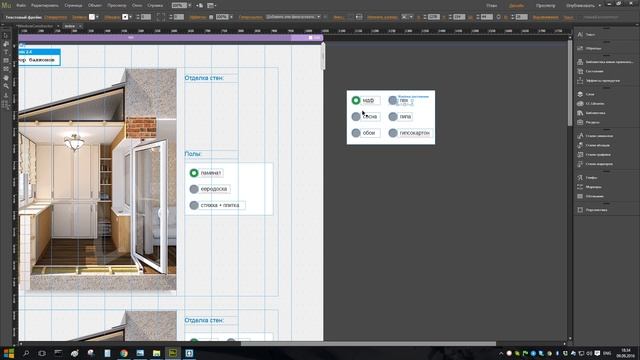Click the horizontal canvas scrollbar
The height and width of the screenshot is (360, 640).
(x=368, y=343)
